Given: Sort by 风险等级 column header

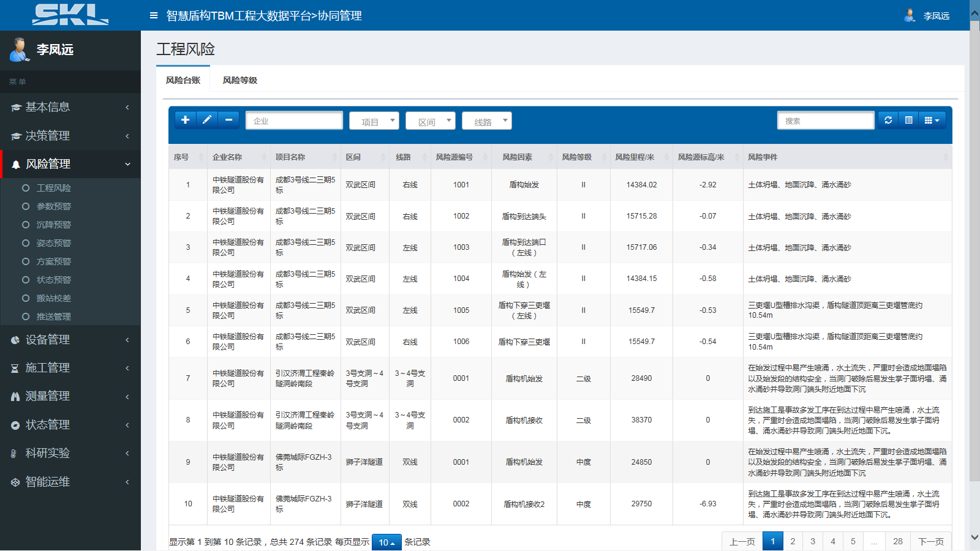Looking at the screenshot, I should point(583,157).
